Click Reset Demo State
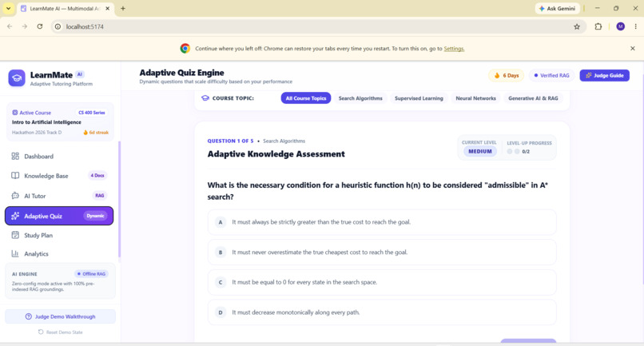The image size is (644, 346). 60,332
